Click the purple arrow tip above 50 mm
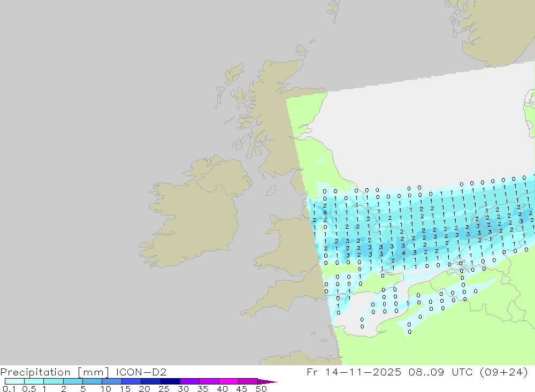Image resolution: width=535 pixels, height=392 pixels. [267, 381]
